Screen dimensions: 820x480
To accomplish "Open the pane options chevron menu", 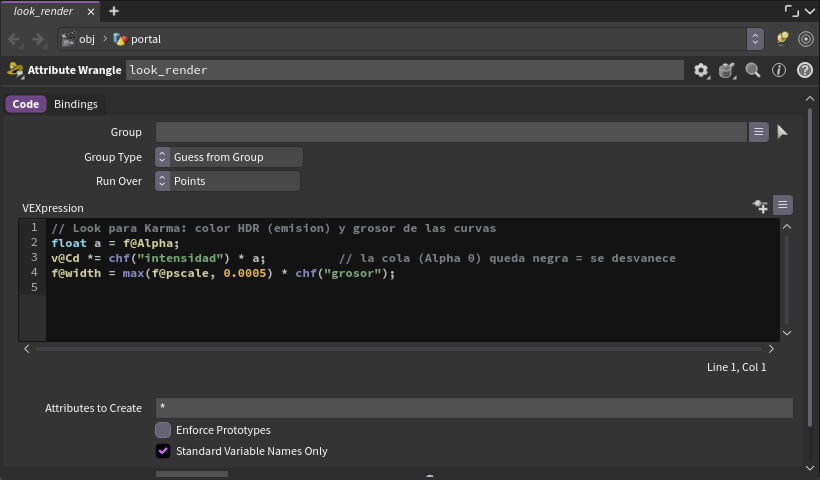I will tap(810, 11).
